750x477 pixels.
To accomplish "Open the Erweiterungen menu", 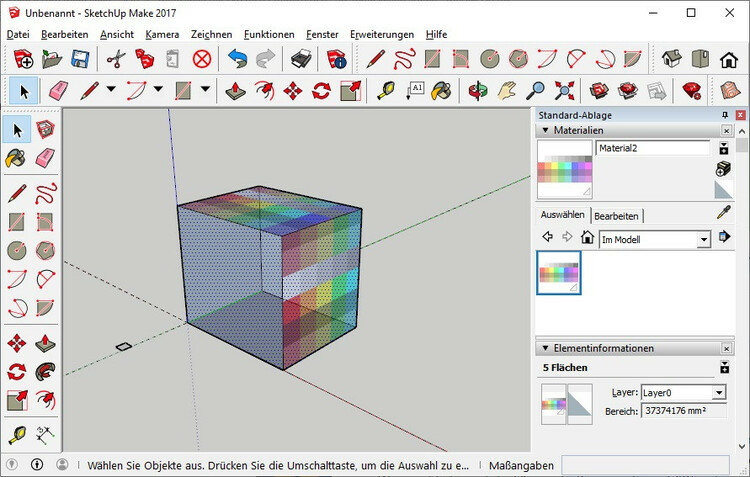I will [384, 34].
